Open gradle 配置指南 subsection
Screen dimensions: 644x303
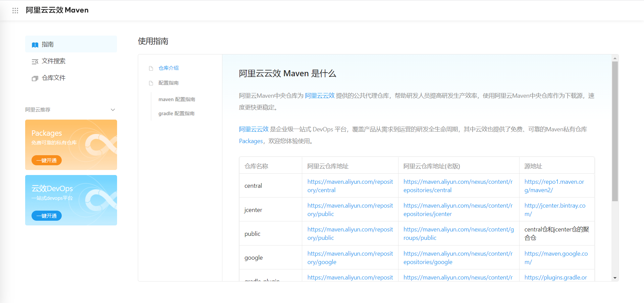pos(176,113)
